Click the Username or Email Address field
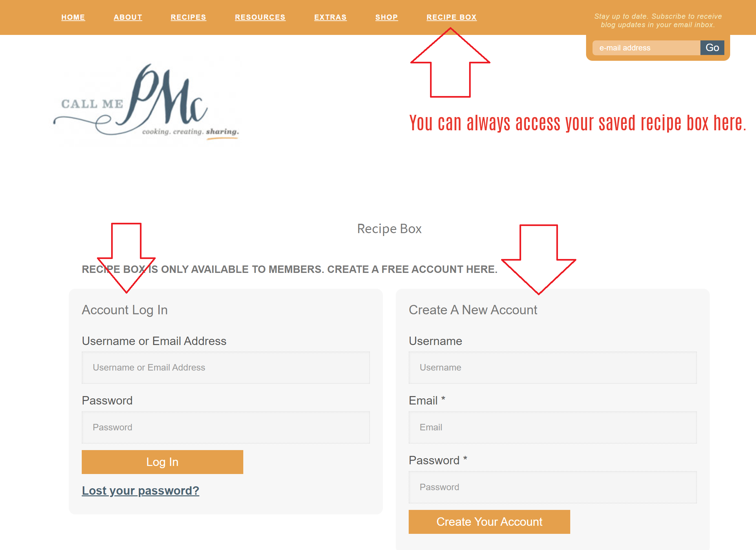The image size is (756, 550). click(226, 367)
